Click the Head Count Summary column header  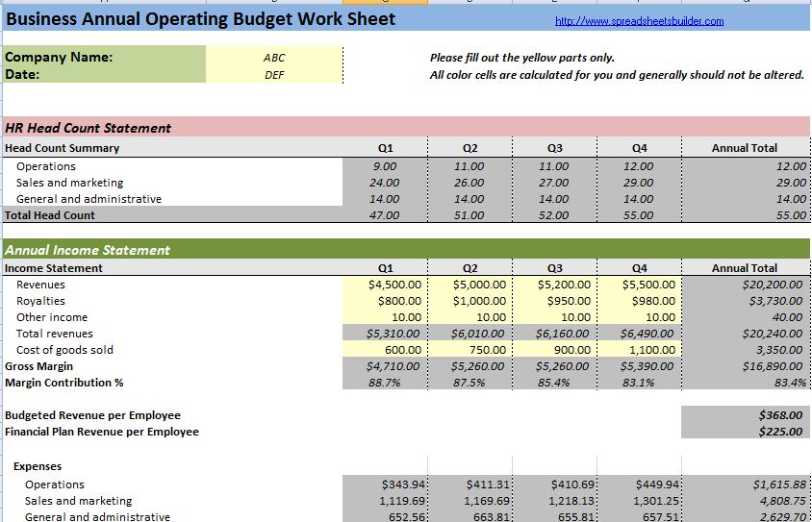[63, 148]
